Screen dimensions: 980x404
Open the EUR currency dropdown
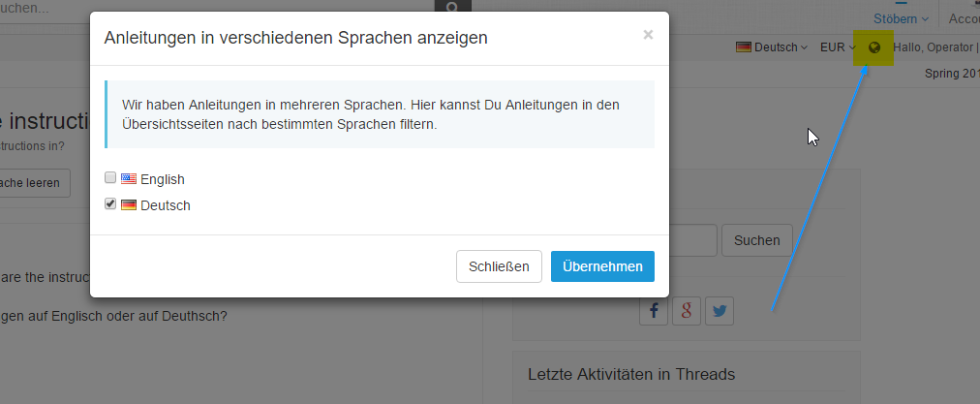tap(838, 47)
